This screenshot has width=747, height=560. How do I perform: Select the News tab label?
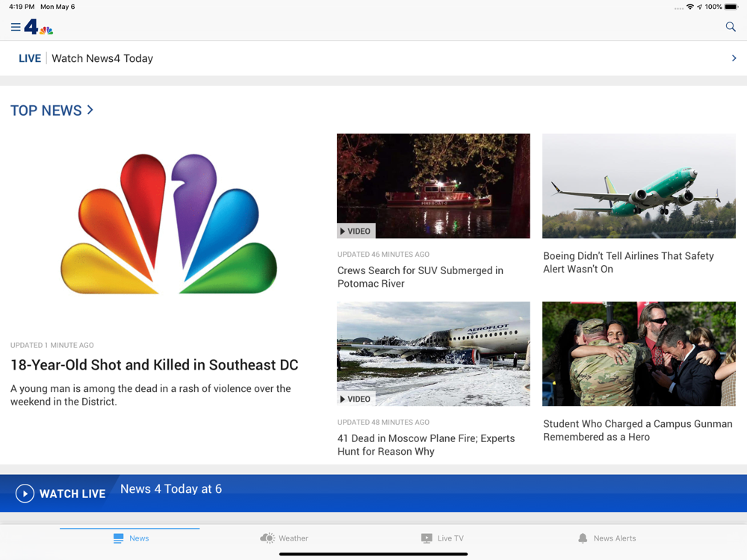[139, 538]
